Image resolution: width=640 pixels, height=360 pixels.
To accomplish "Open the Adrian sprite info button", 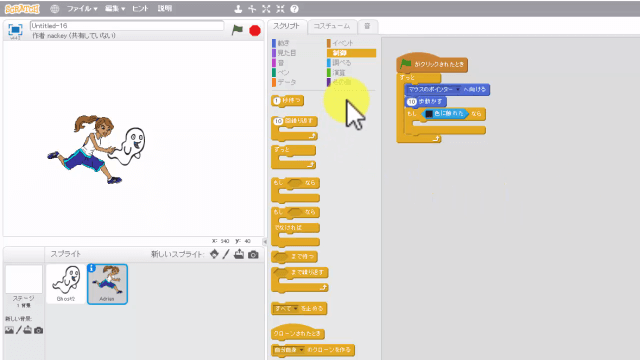I will pos(92,268).
